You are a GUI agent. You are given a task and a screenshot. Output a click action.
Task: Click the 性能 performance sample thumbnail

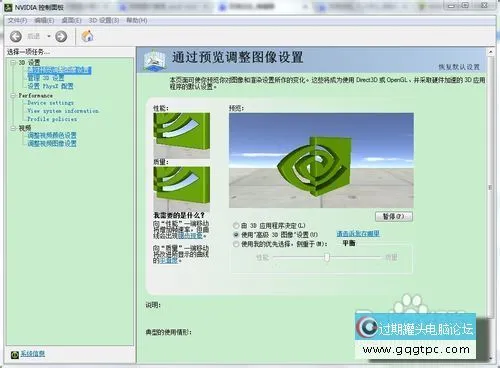coord(182,136)
